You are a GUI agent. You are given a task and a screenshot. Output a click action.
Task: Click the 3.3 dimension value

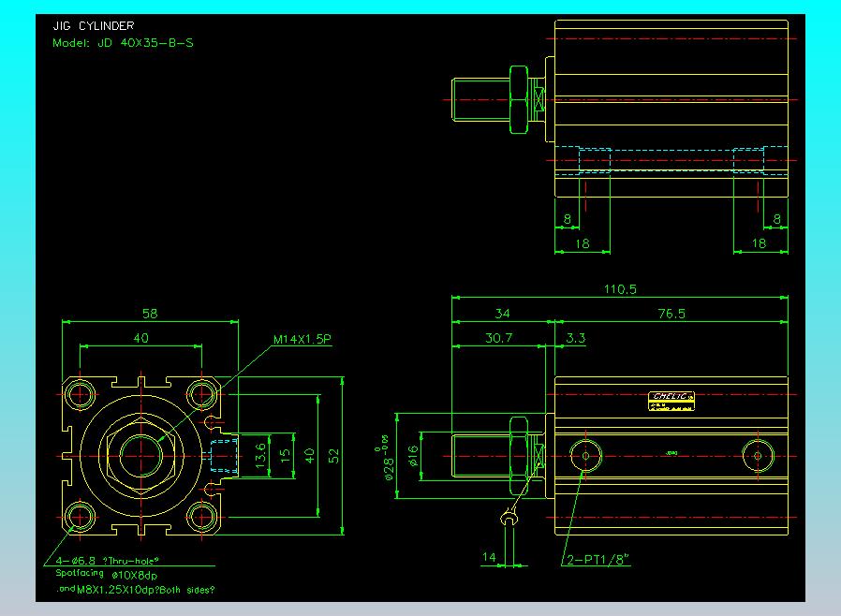pos(576,338)
